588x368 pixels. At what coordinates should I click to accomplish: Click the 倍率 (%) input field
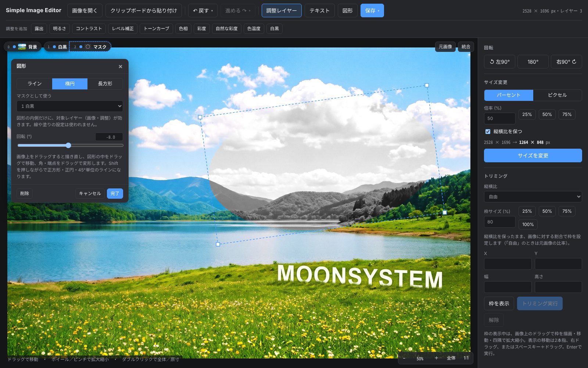pyautogui.click(x=499, y=118)
